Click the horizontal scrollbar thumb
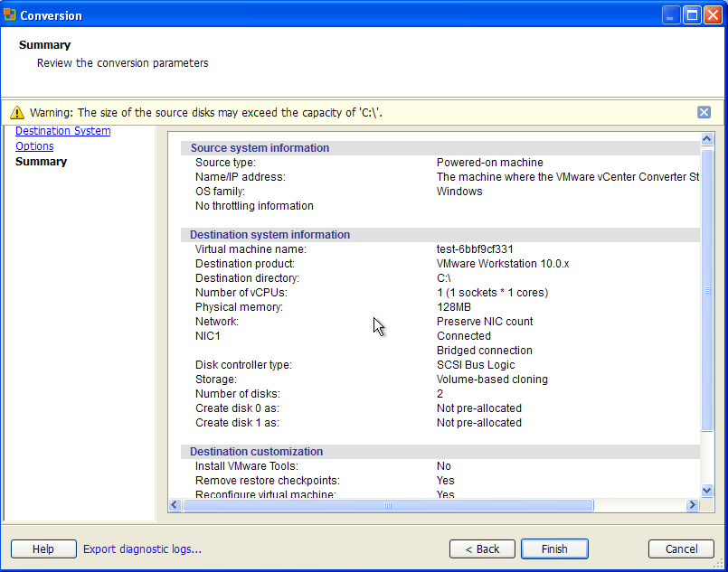728x572 pixels. tap(388, 505)
